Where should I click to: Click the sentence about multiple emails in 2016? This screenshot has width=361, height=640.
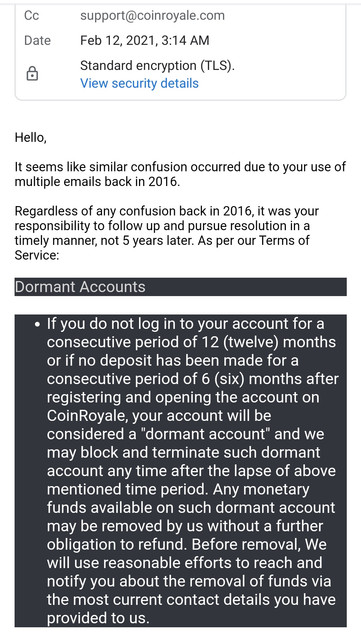coord(180,174)
